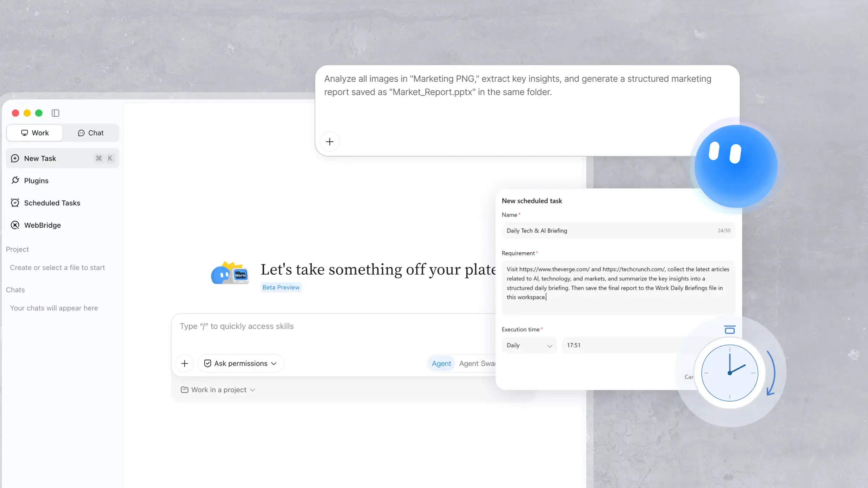
Task: Edit the task Name field
Action: pyautogui.click(x=618, y=231)
